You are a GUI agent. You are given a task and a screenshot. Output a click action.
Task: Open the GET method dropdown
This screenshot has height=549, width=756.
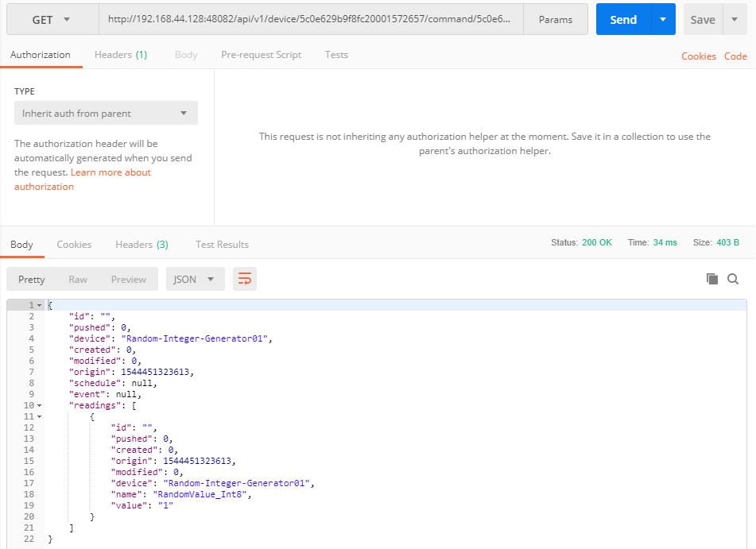click(52, 20)
